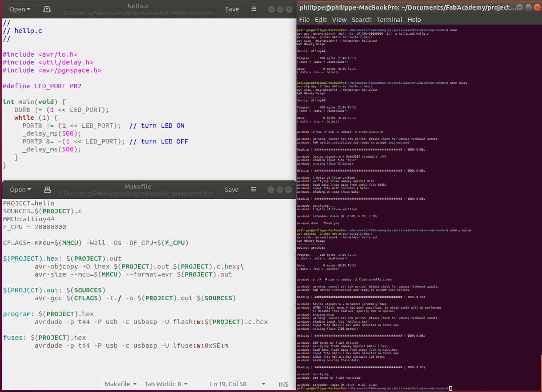This screenshot has height=392, width=542.
Task: Click the 'fuses: $(PROJECT).hex' target line
Action: pyautogui.click(x=44, y=338)
